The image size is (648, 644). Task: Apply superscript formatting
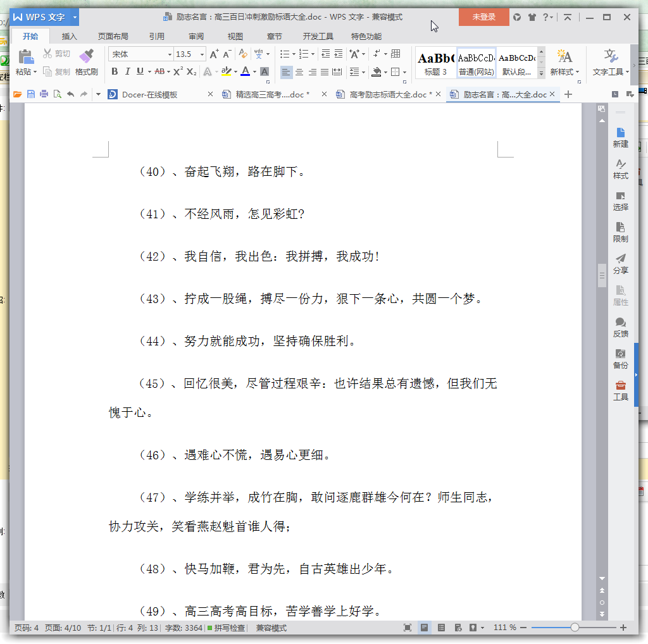[178, 71]
